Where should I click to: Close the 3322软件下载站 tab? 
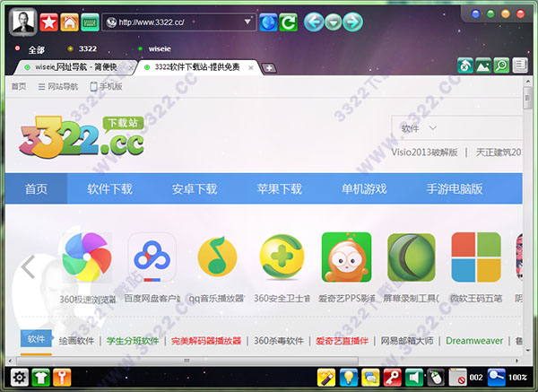[251, 68]
